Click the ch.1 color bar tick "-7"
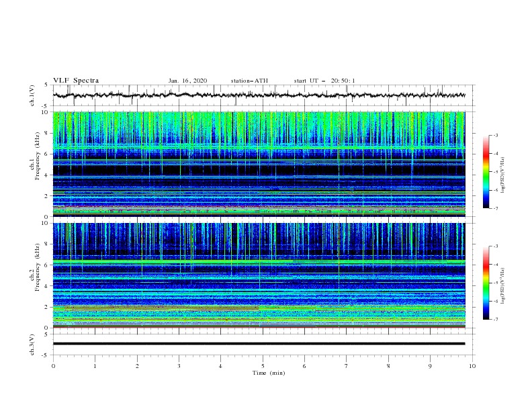532x411 pixels. (495, 208)
